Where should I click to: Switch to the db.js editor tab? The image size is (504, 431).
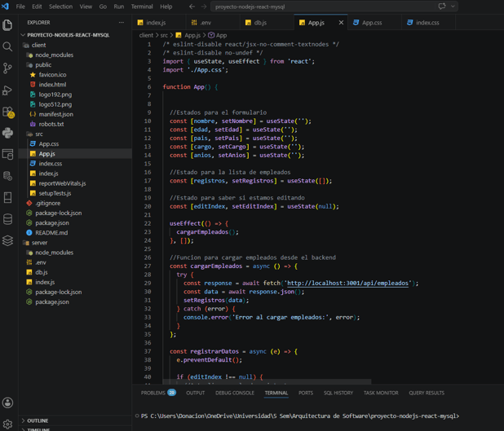[x=267, y=23]
